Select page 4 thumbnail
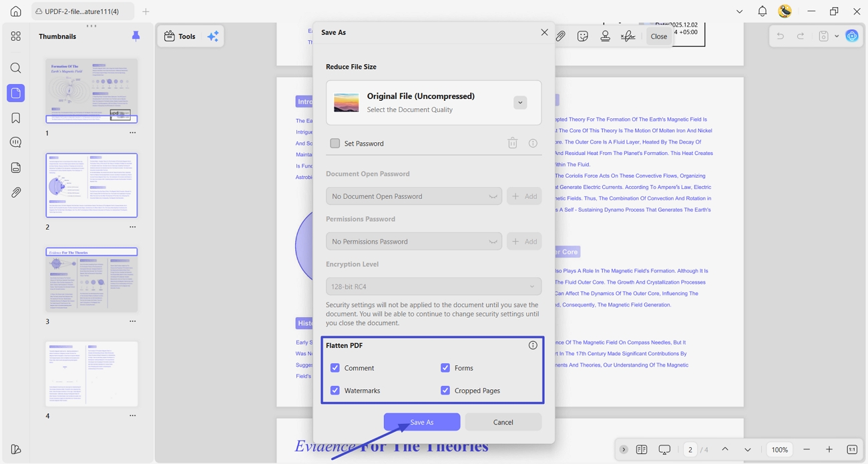This screenshot has height=464, width=868. [91, 374]
